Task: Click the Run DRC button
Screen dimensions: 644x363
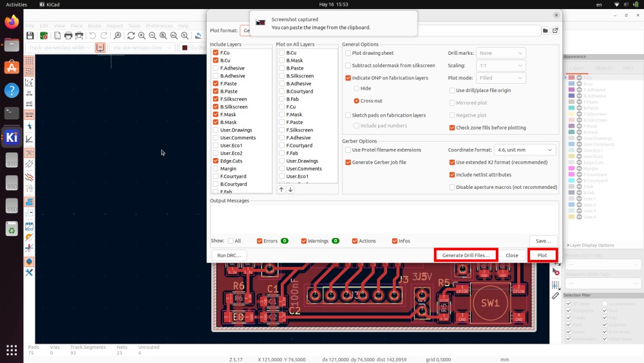Action: pos(229,255)
